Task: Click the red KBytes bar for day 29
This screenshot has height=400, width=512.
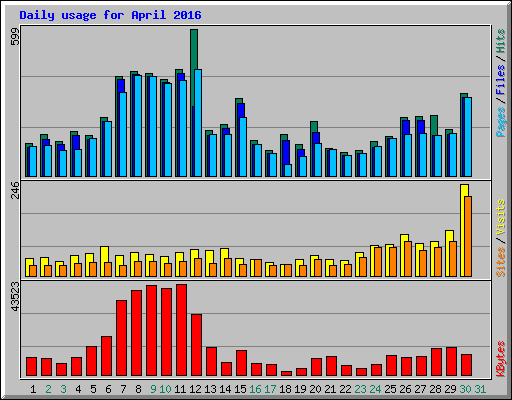Action: 451,362
